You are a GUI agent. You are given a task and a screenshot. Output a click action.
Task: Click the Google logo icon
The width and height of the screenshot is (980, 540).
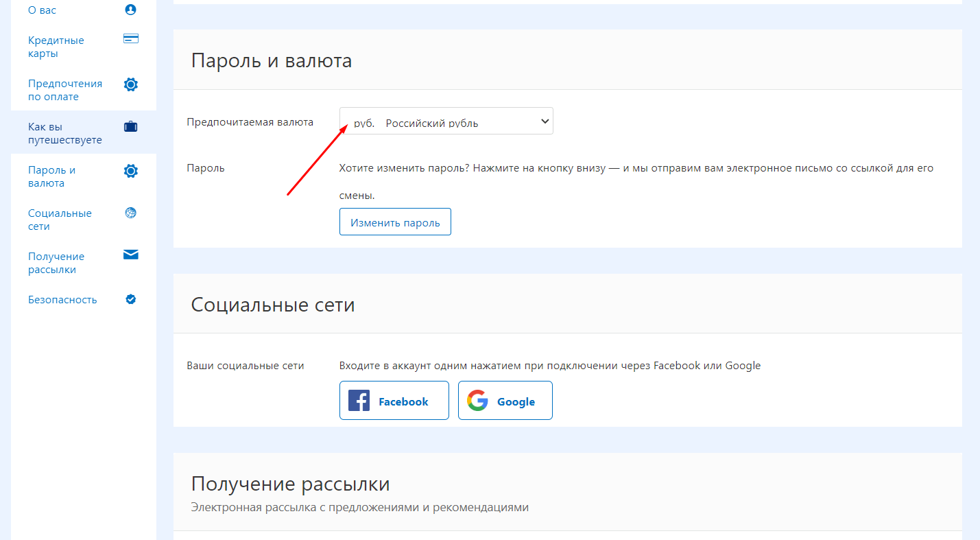[477, 401]
